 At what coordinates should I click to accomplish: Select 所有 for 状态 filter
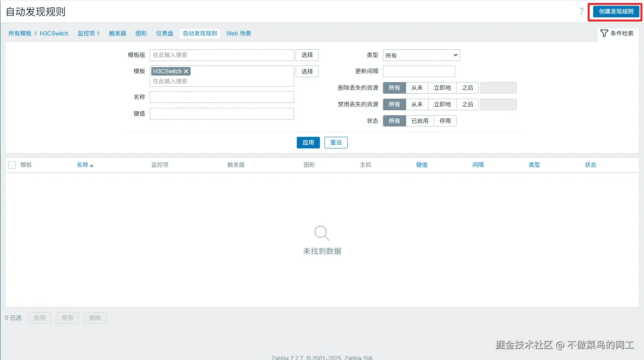pyautogui.click(x=394, y=121)
